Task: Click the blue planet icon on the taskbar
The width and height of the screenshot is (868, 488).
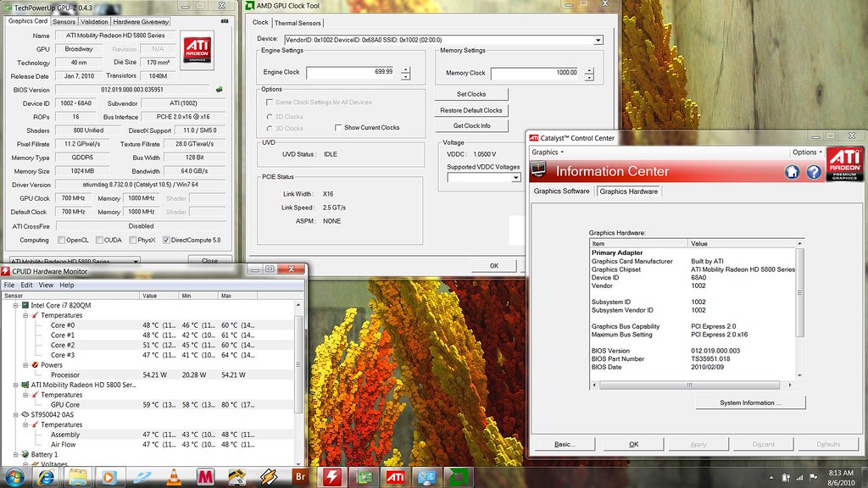Action: (142, 477)
